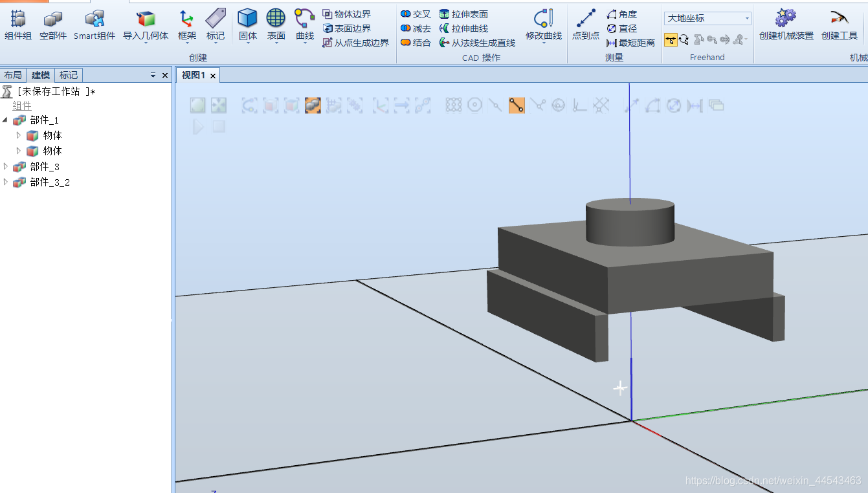The width and height of the screenshot is (868, 493).
Task: Click the 交叉 intersect operation
Action: (416, 14)
